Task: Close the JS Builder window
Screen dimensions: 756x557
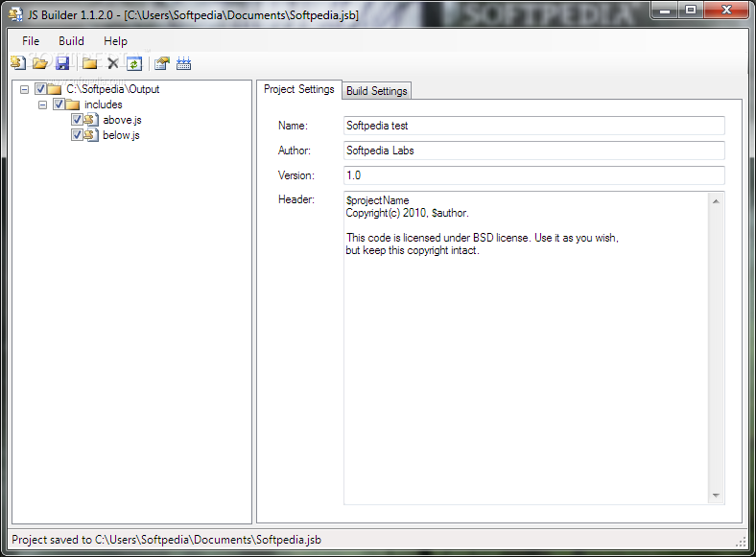Action: coord(726,10)
